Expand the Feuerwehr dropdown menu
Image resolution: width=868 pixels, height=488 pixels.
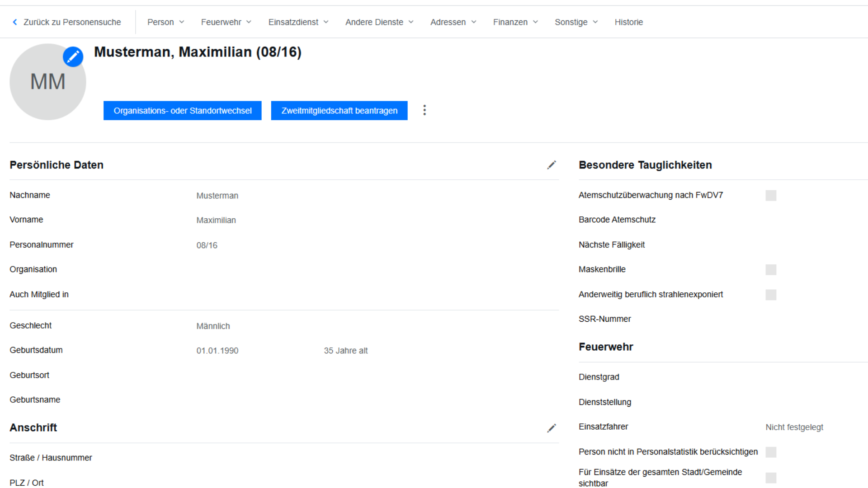tap(226, 22)
